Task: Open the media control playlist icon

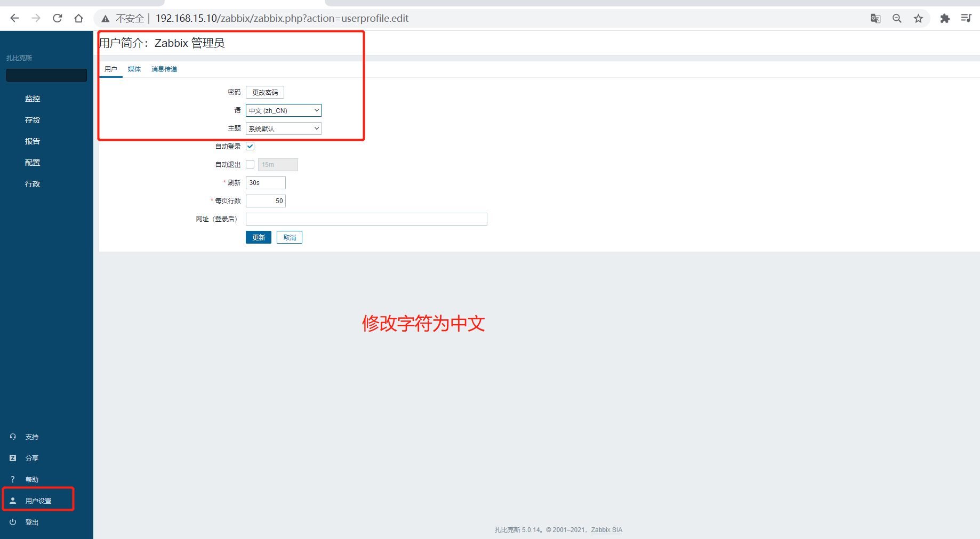Action: (966, 18)
